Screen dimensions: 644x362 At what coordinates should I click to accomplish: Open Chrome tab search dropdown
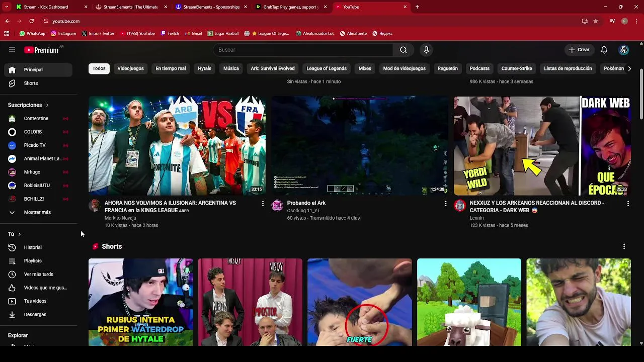point(7,7)
